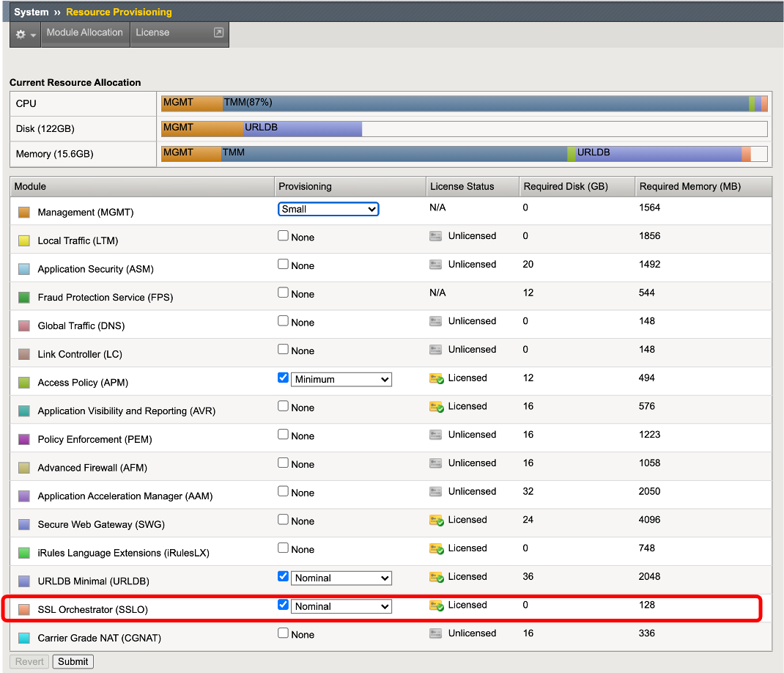Uncheck the URLDB Minimal checkbox
The image size is (784, 673).
click(x=283, y=576)
